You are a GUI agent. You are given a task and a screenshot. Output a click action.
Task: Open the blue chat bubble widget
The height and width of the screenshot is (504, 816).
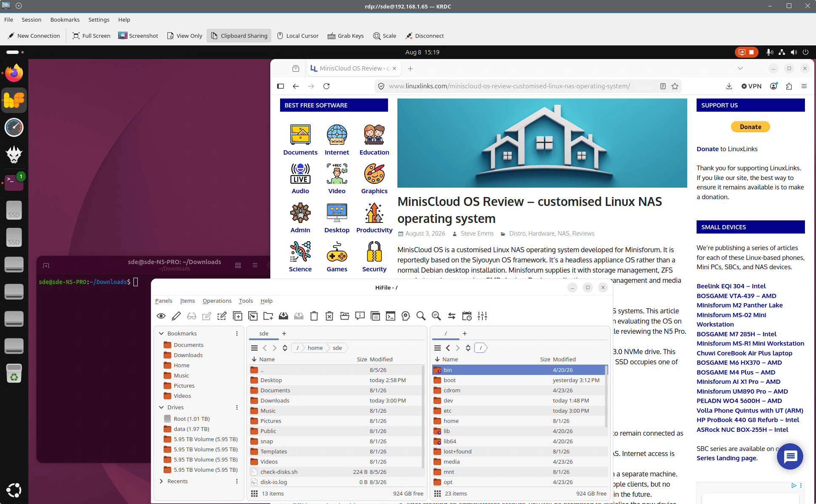(790, 456)
